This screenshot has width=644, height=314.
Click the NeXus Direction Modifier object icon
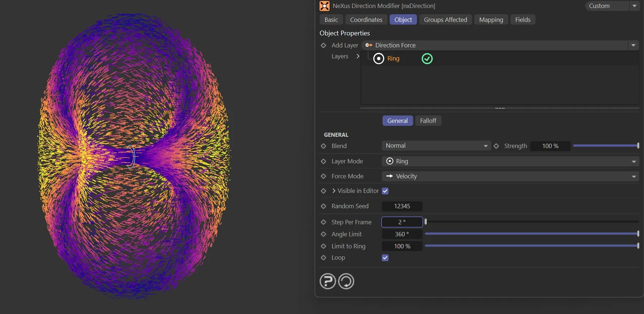click(324, 6)
